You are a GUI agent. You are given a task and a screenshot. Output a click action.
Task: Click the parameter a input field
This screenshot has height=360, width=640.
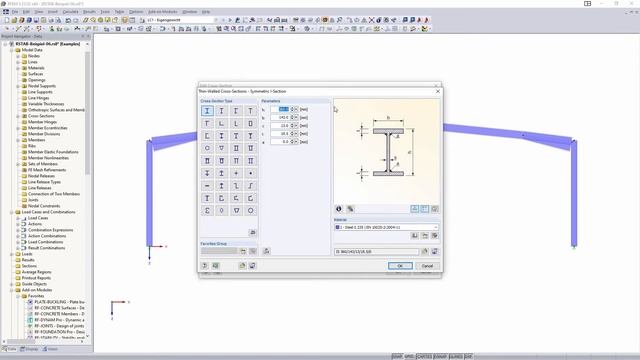(x=279, y=142)
